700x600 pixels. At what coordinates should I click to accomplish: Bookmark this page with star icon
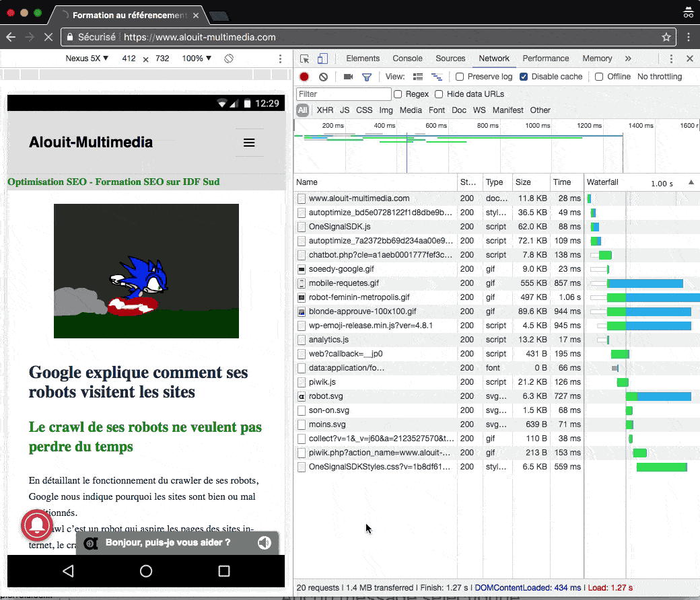tap(666, 37)
